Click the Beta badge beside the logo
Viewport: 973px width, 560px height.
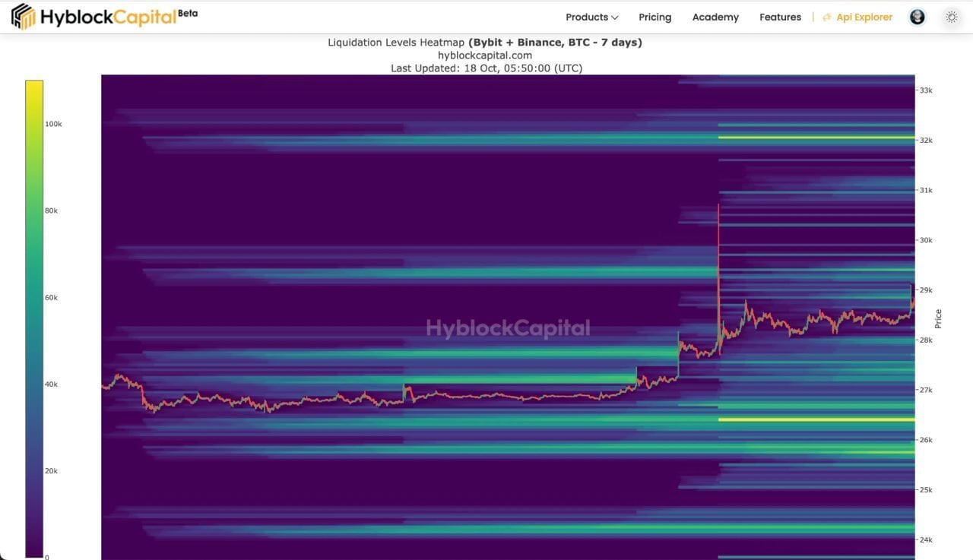click(188, 13)
